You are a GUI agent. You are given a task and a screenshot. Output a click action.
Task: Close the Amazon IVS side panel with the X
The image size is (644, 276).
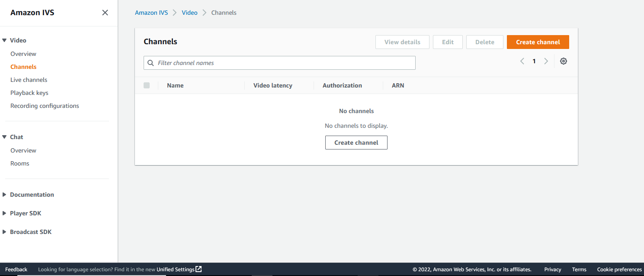point(105,13)
